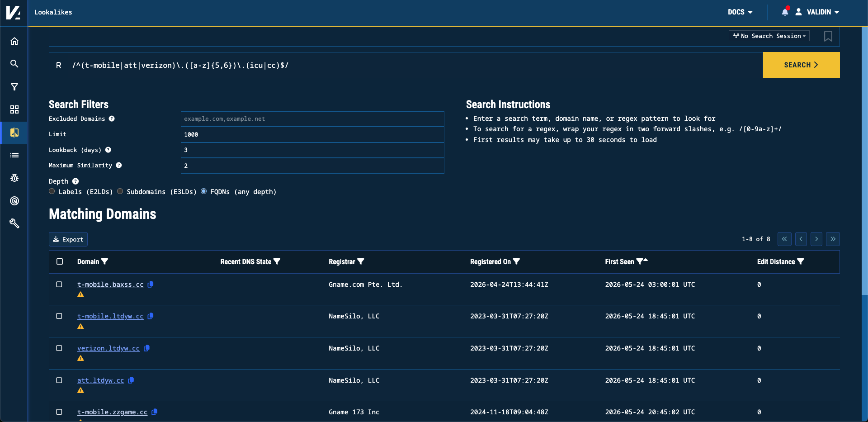Select FQDNs (any depth) option
Viewport: 868px width, 422px height.
pyautogui.click(x=204, y=191)
